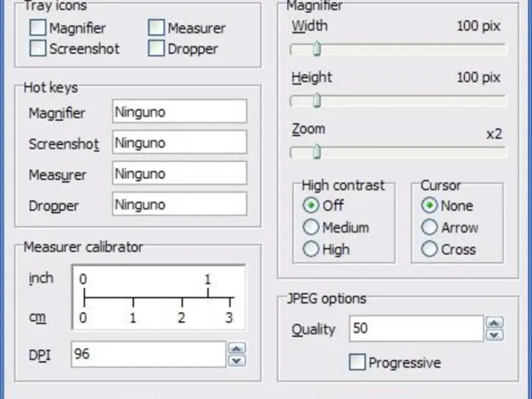Set high contrast to Off
Screen dimensions: 532x399
coord(311,205)
